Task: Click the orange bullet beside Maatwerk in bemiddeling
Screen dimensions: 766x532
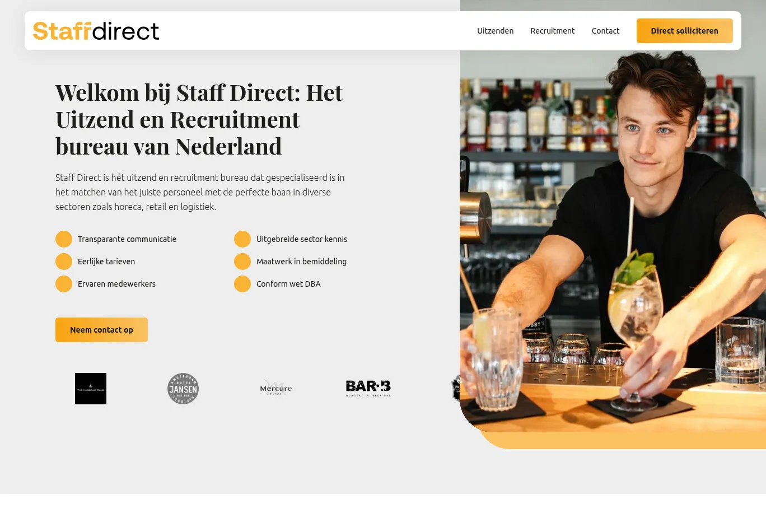Action: (x=242, y=262)
